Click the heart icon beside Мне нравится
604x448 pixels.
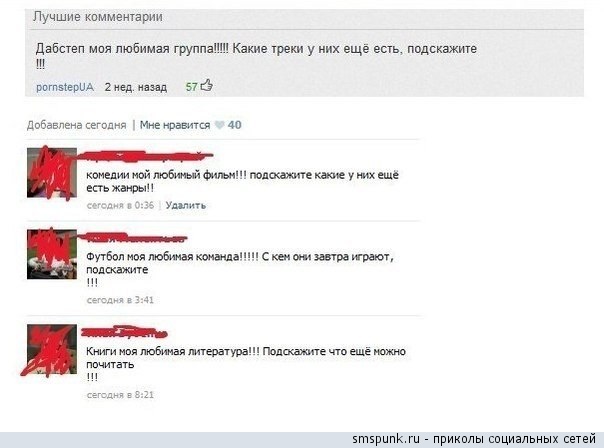point(219,125)
